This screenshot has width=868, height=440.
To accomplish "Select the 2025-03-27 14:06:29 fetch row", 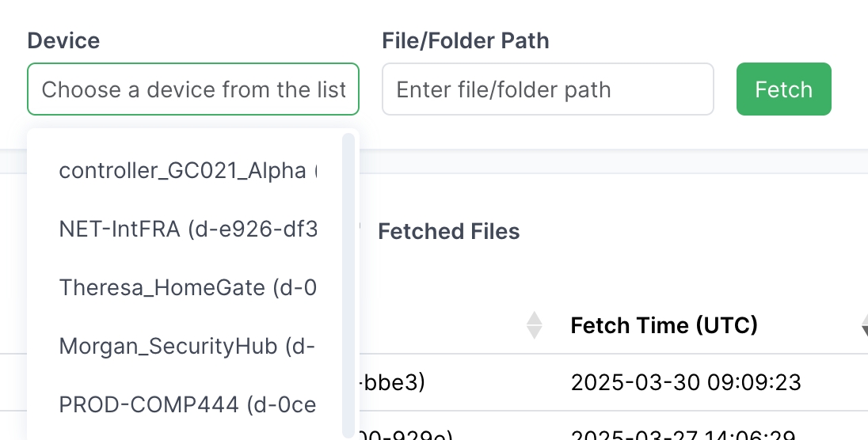I will (686, 434).
